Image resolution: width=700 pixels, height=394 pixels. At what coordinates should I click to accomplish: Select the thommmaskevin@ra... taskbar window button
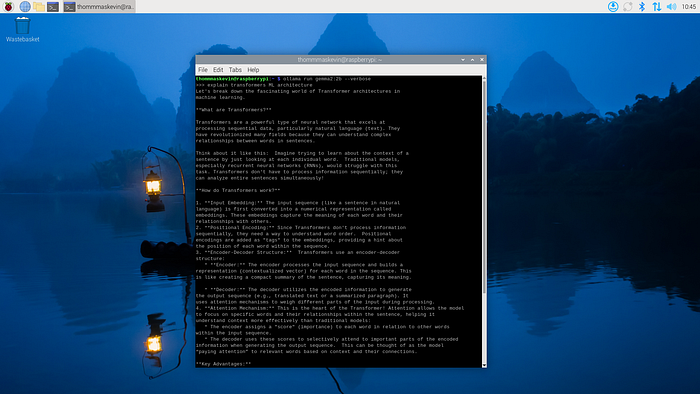tap(99, 7)
